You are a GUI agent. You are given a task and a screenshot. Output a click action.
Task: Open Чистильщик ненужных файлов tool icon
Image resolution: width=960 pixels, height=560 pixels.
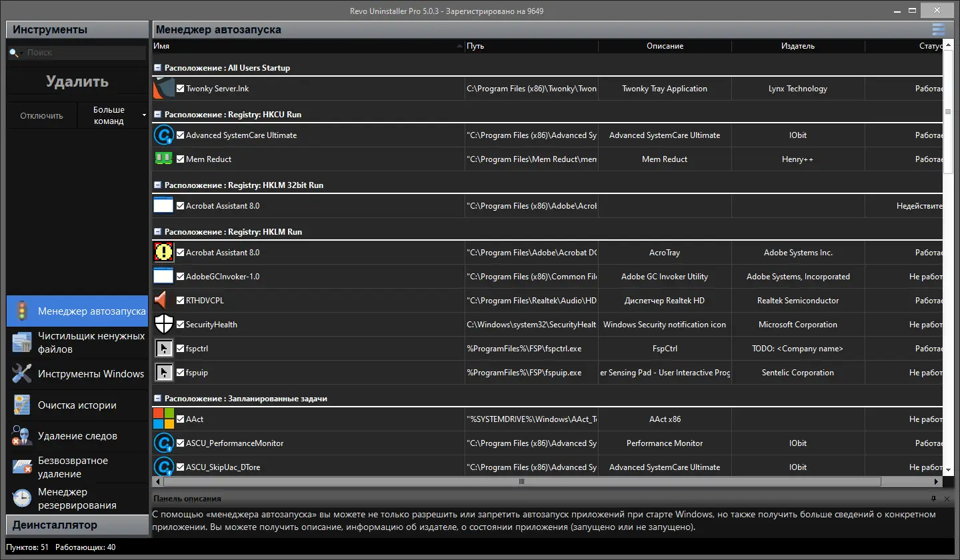(22, 343)
